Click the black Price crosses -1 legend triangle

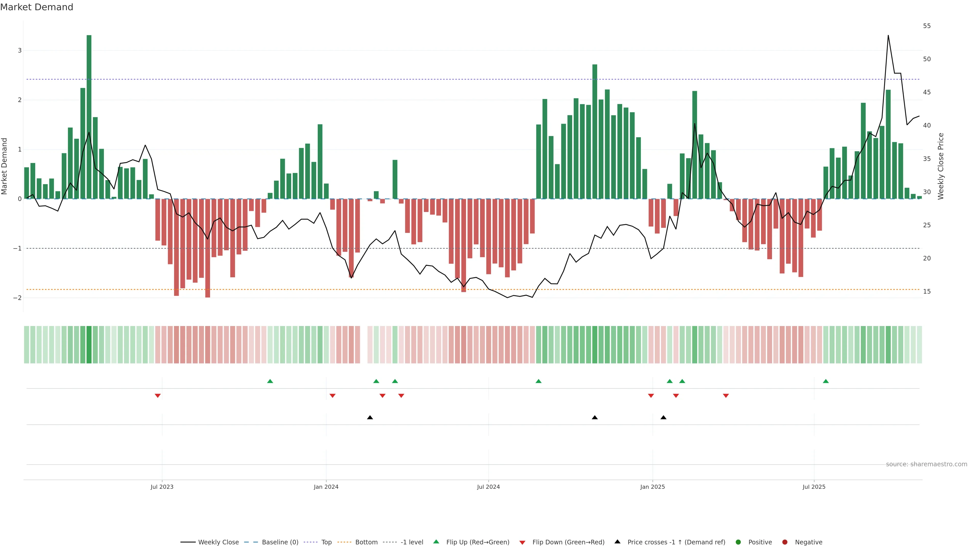pyautogui.click(x=617, y=542)
